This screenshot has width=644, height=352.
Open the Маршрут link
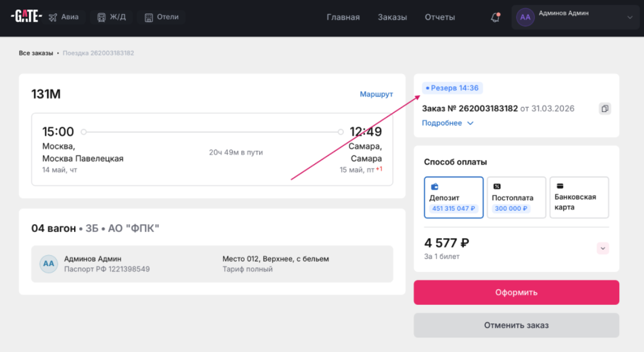(376, 95)
